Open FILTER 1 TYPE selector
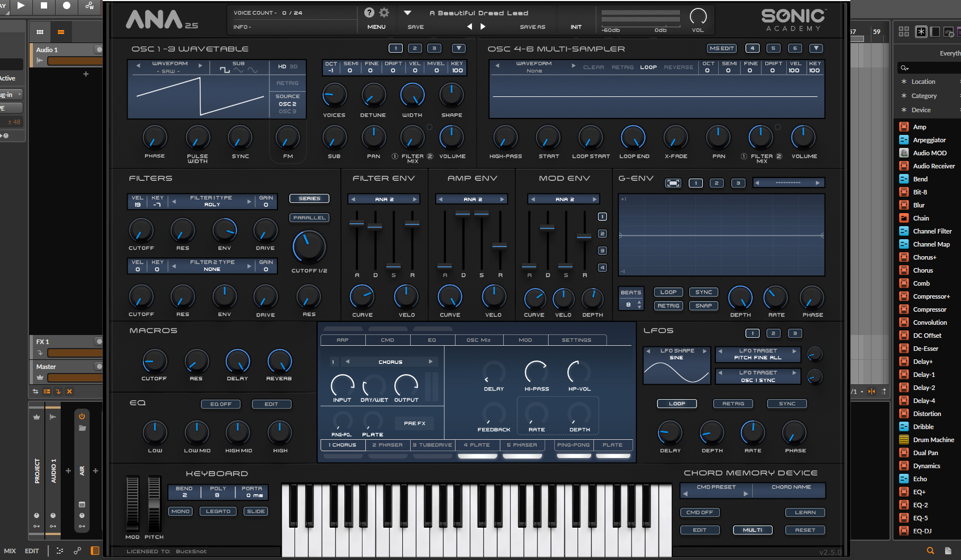 tap(211, 201)
